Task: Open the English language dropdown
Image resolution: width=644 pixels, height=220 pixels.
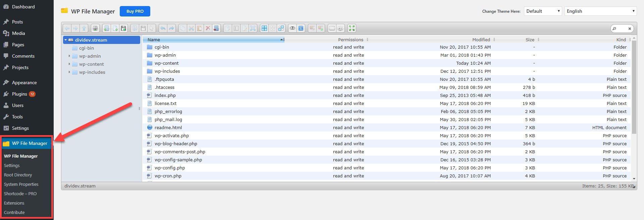Action: (600, 11)
